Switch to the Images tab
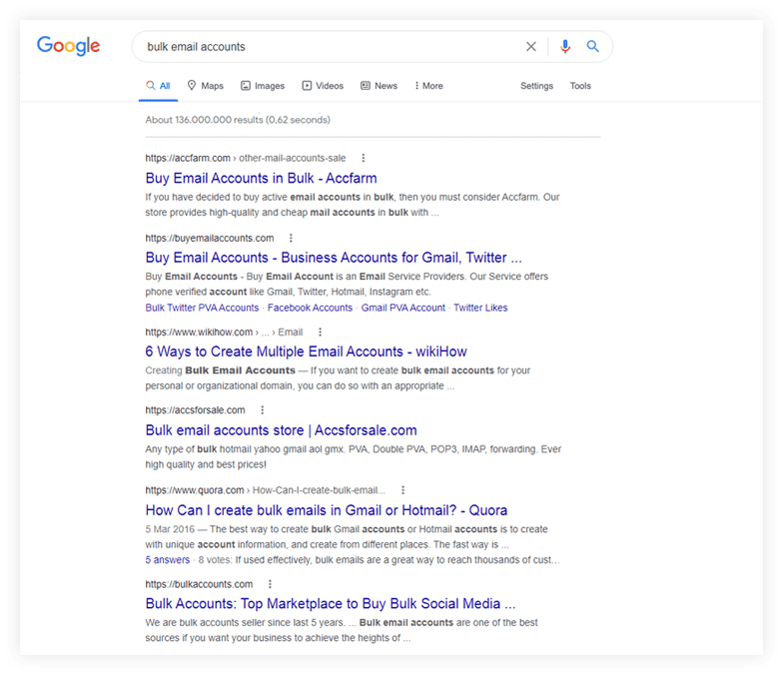This screenshot has height=685, width=784. pyautogui.click(x=263, y=86)
